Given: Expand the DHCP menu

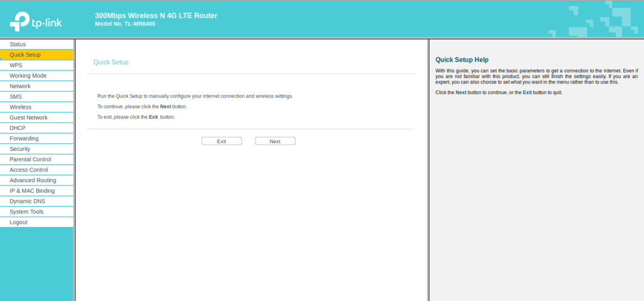Looking at the screenshot, I should 18,128.
